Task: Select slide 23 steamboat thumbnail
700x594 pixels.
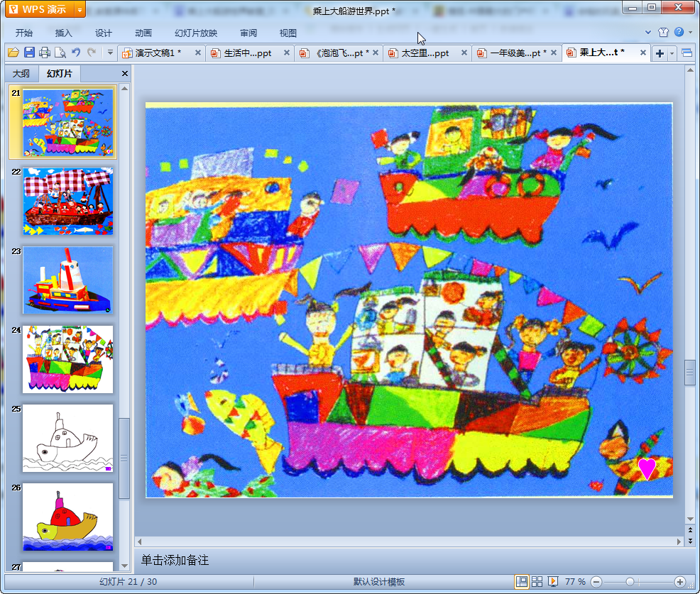Action: pyautogui.click(x=68, y=280)
